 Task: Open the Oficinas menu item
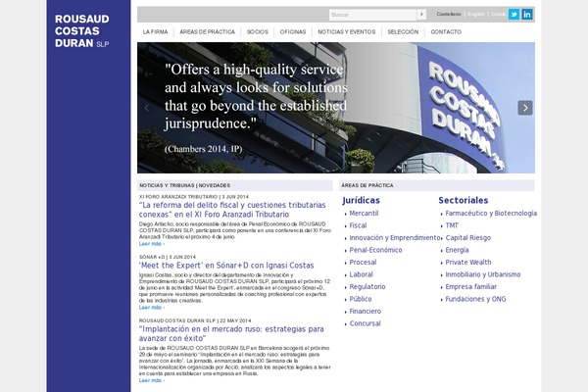[293, 32]
